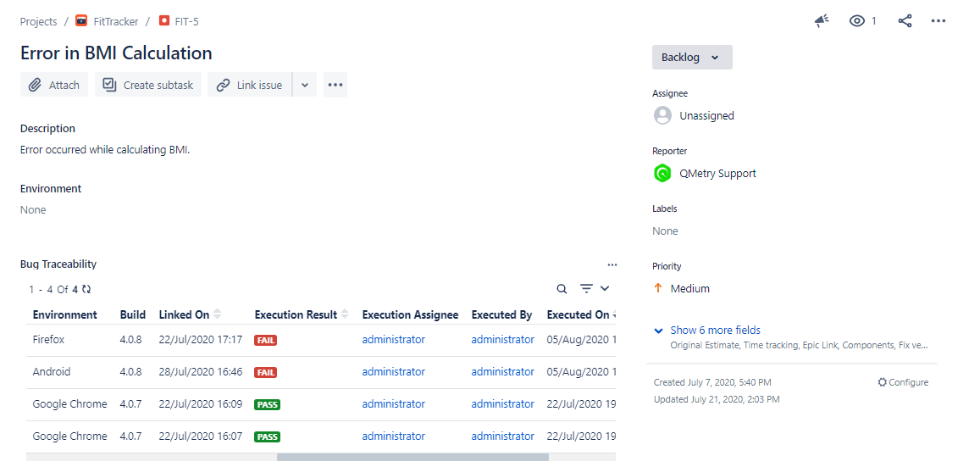Viewport: 980px width, 467px height.
Task: Click Execution Assignee administrator in Android row
Action: click(x=393, y=371)
